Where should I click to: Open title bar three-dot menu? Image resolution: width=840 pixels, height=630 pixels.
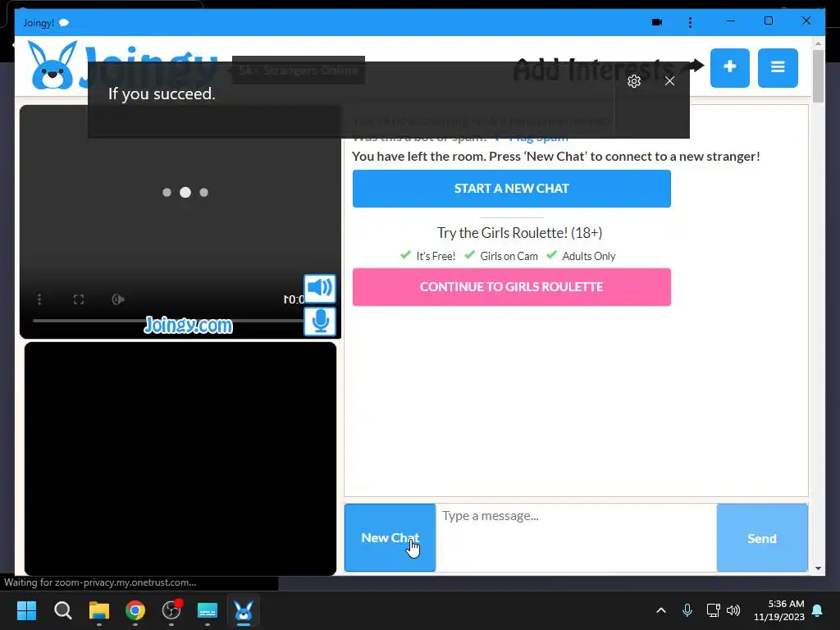(690, 22)
